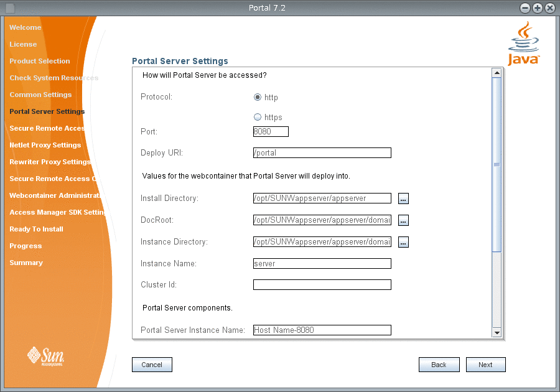Select the Portal Server Settings step
This screenshot has width=560, height=392.
tap(47, 111)
